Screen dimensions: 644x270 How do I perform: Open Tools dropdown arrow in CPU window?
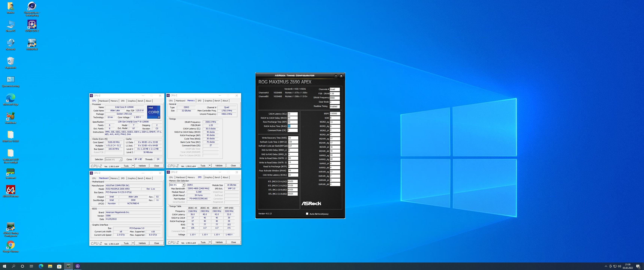tap(133, 166)
